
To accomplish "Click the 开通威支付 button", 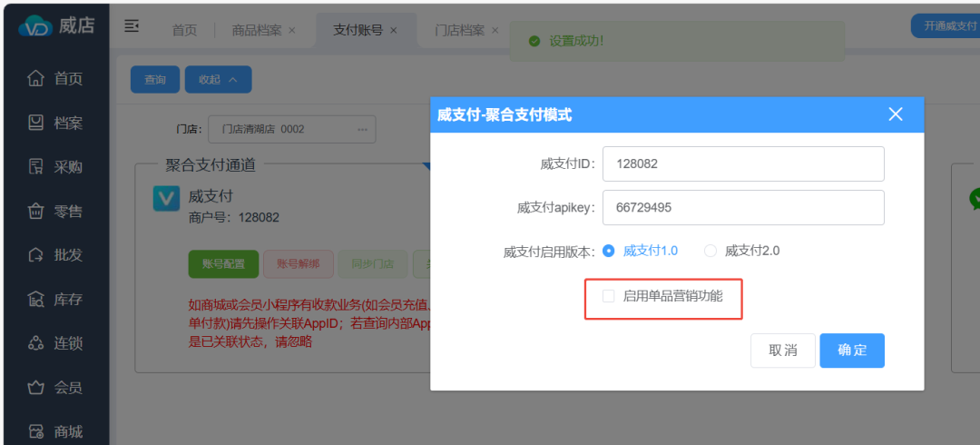I will point(945,26).
